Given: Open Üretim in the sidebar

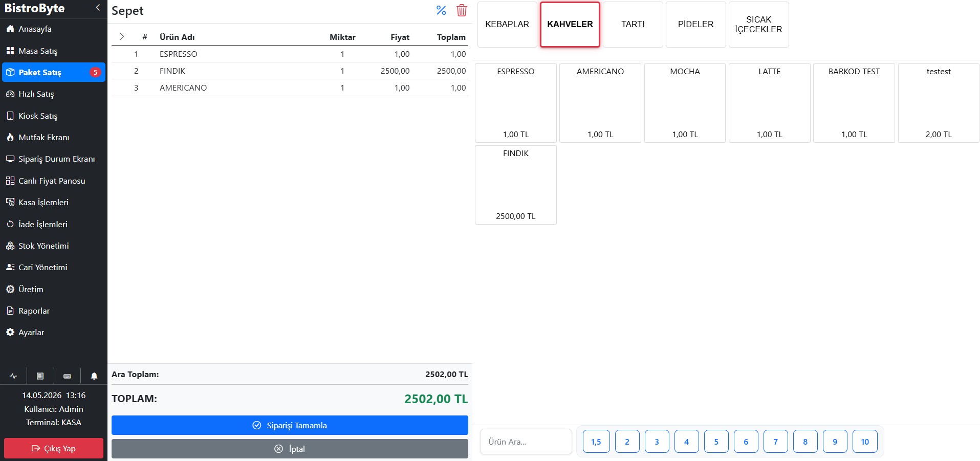Looking at the screenshot, I should point(54,289).
